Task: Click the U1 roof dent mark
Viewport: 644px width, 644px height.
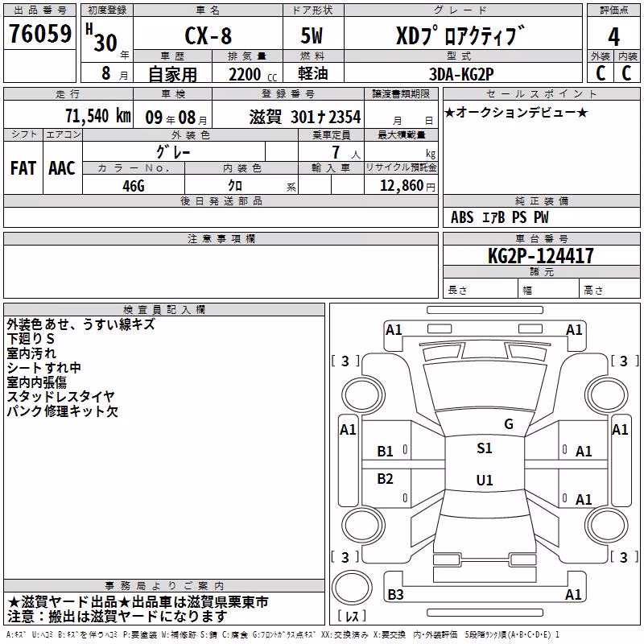Action: click(x=485, y=480)
